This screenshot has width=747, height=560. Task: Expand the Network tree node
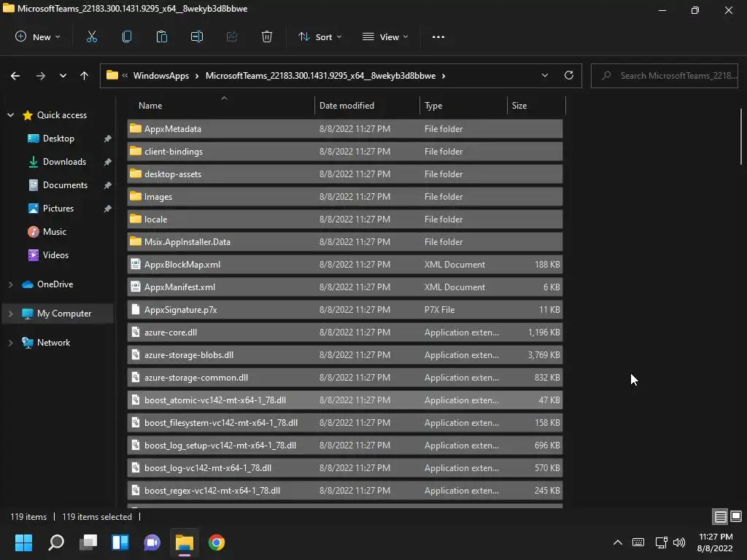(10, 343)
